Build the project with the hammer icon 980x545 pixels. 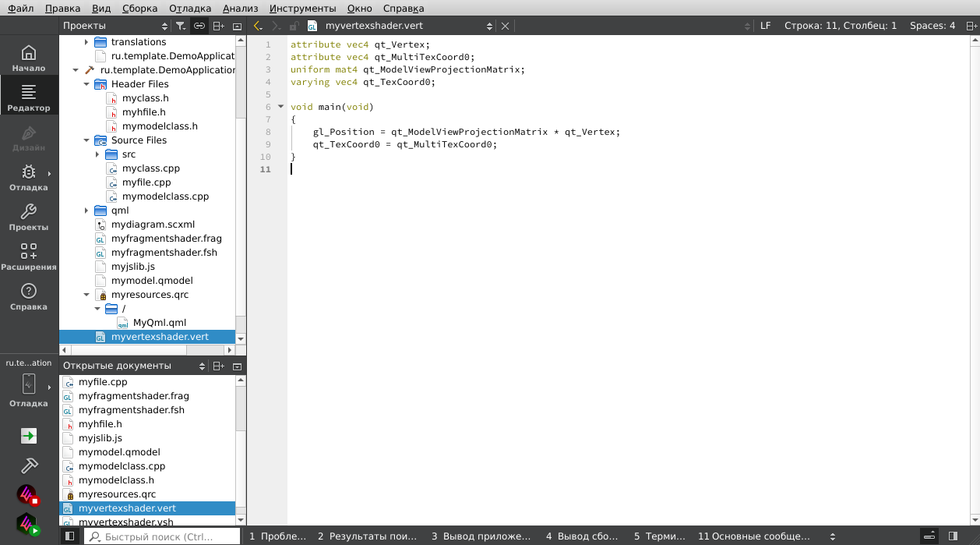(29, 465)
